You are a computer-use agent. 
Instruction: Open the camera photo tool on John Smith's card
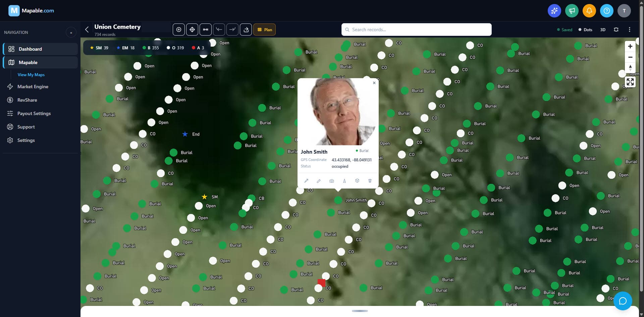[332, 181]
